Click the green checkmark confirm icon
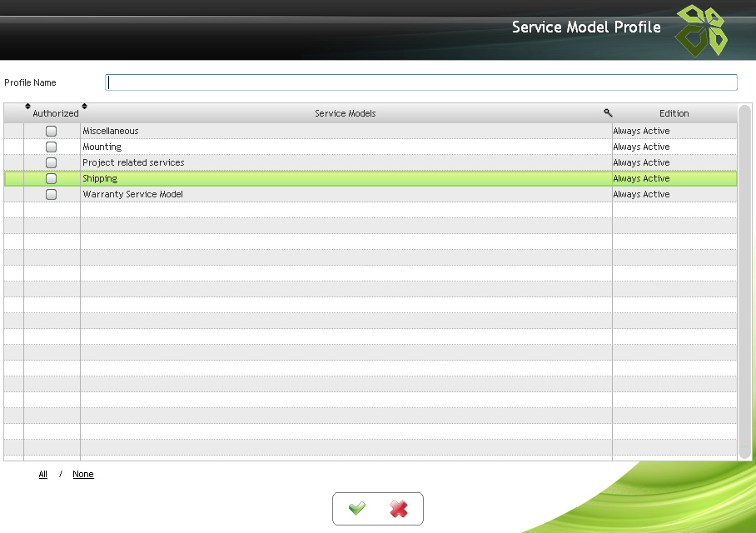This screenshot has width=756, height=533. [x=357, y=509]
